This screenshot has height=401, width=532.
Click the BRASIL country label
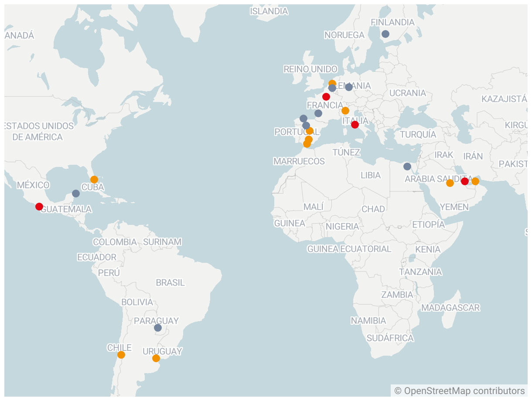[171, 282]
